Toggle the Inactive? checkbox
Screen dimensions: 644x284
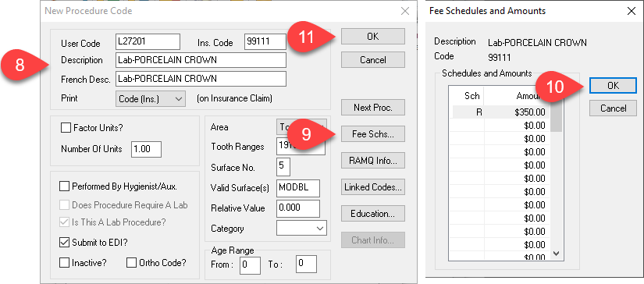pyautogui.click(x=64, y=263)
